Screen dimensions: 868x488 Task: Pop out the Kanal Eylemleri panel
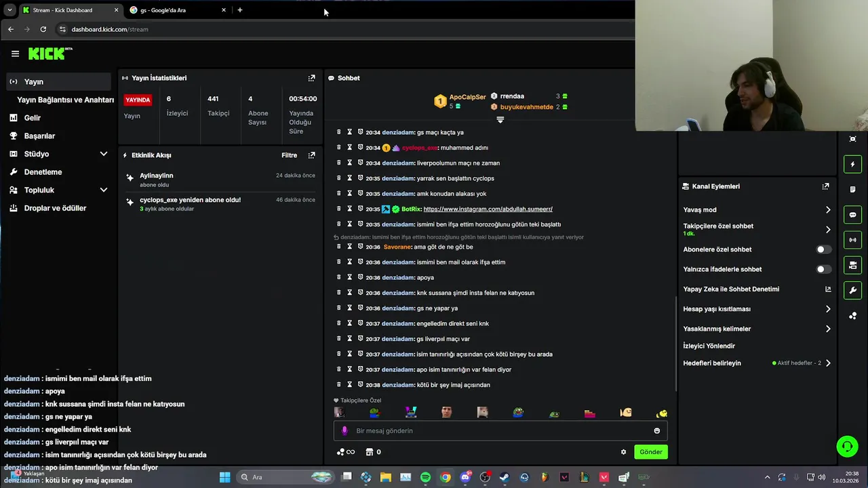point(825,186)
